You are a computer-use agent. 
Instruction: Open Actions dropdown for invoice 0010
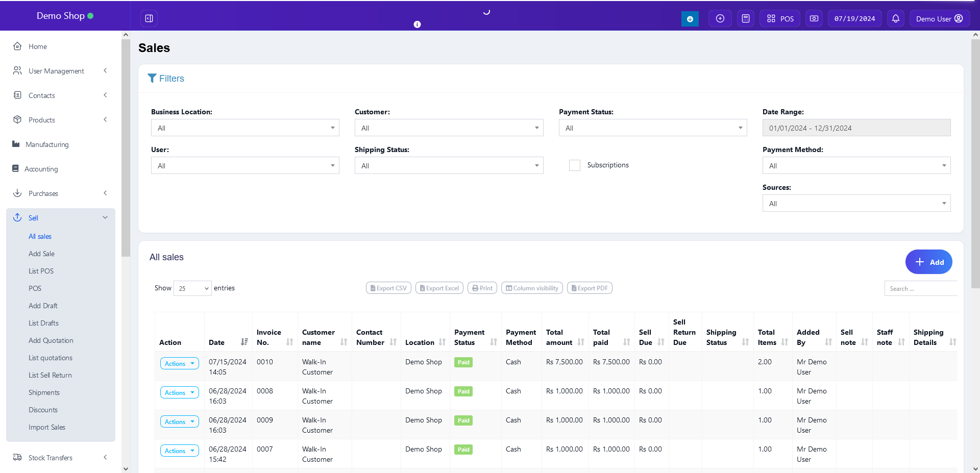[x=179, y=364]
